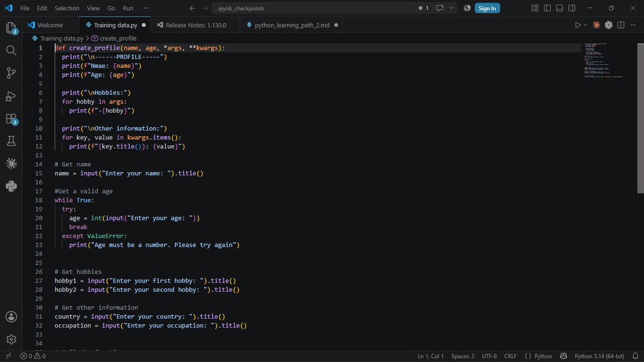
Task: Open the run button dropdown arrow
Action: [586, 25]
